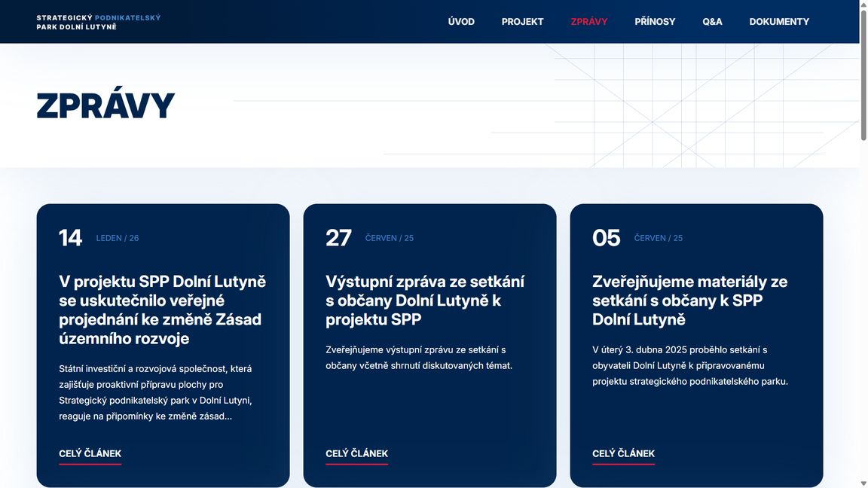Open the 'Zveřejňujeme materiály ze setkání' headline
The image size is (868, 488).
(689, 300)
